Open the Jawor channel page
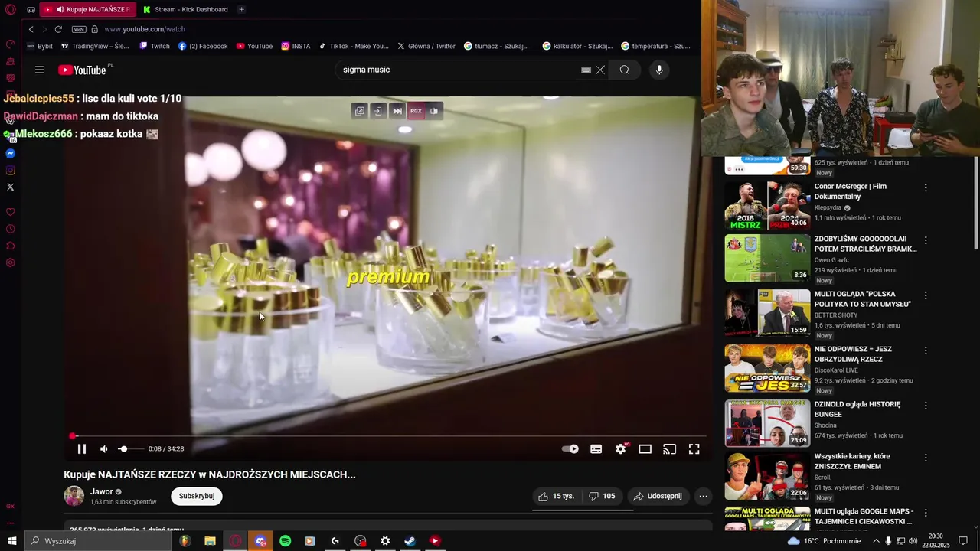The height and width of the screenshot is (551, 980). coord(101,491)
